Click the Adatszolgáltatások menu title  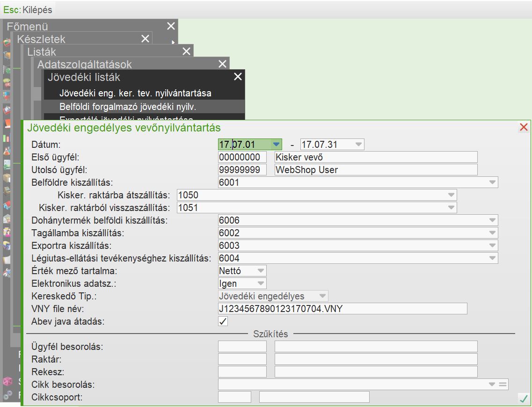[x=85, y=64]
